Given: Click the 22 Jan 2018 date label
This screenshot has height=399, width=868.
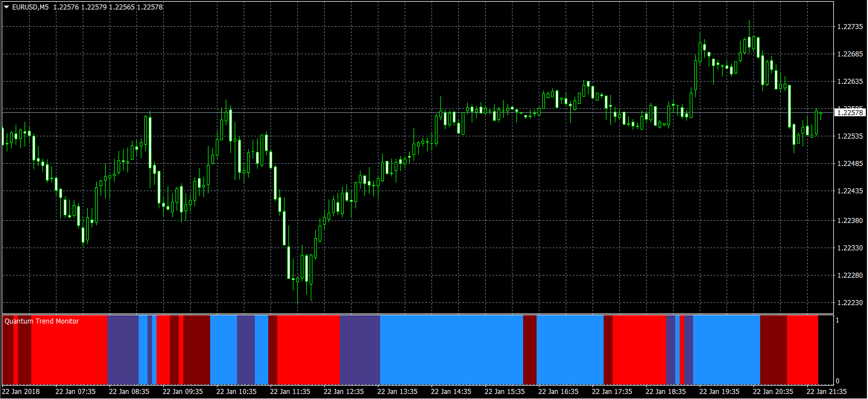Looking at the screenshot, I should tap(21, 392).
